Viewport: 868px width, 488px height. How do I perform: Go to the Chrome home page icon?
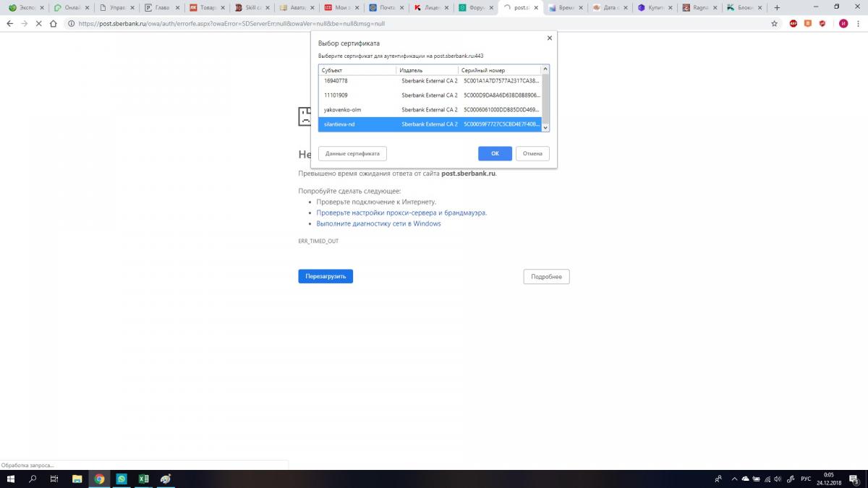(x=53, y=23)
